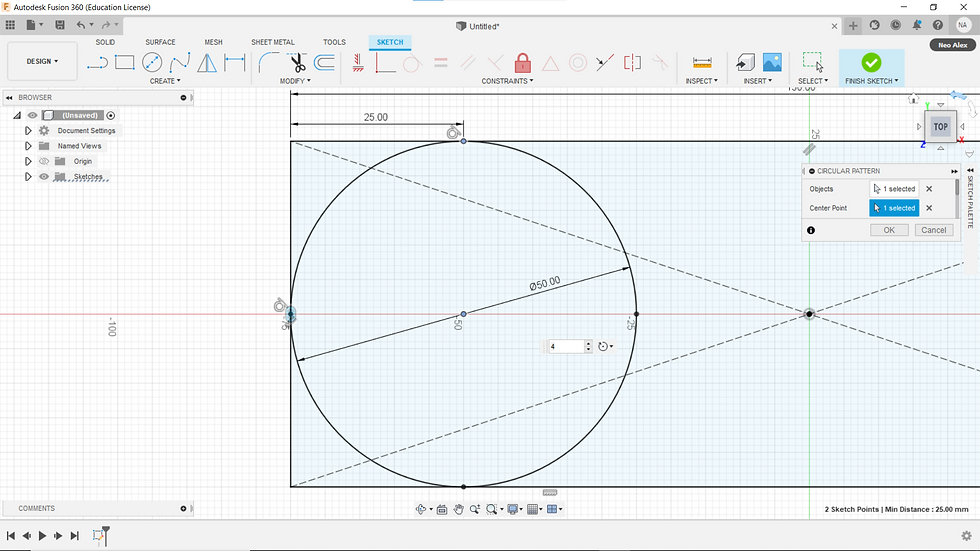Open the CREATE dropdown menu
Screen dimensions: 980x551
[165, 81]
